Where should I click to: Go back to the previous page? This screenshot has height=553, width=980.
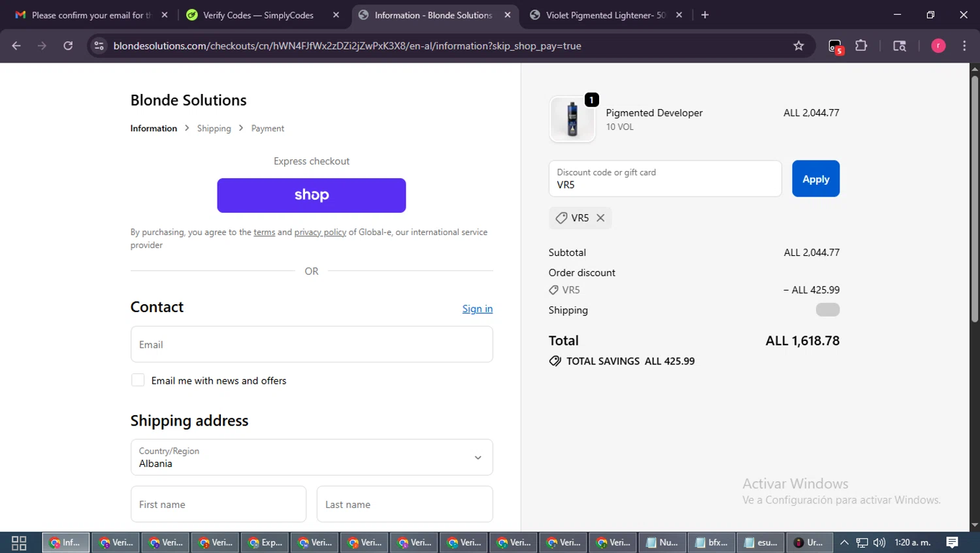point(16,46)
